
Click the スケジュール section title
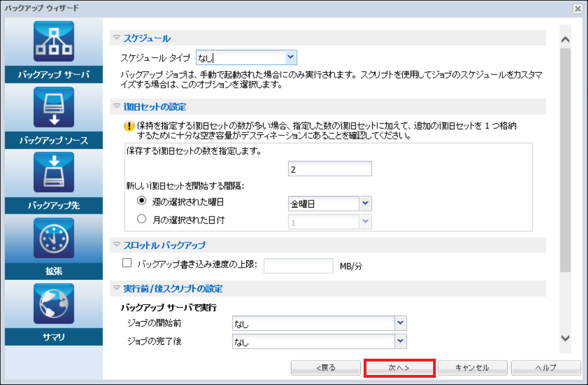point(147,38)
